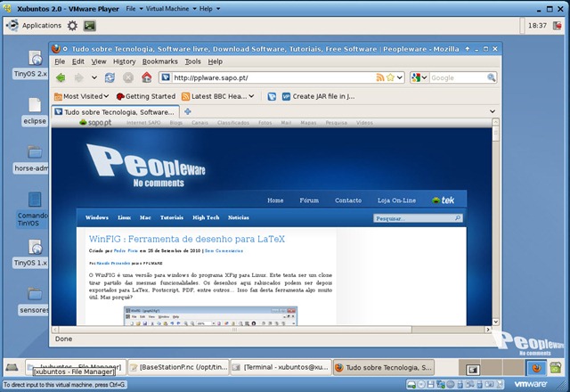
Task: Select the Mac category in site nav
Action: tap(145, 217)
